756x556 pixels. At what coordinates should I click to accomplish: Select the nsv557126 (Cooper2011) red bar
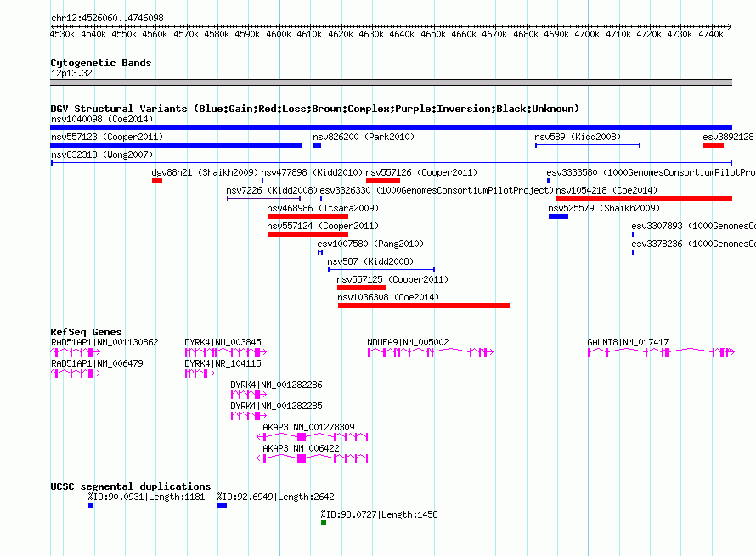point(383,181)
